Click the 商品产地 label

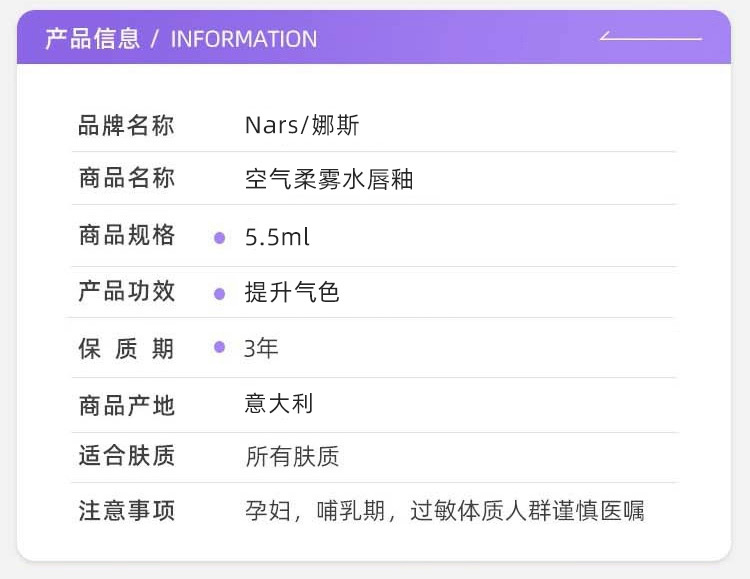click(x=126, y=405)
